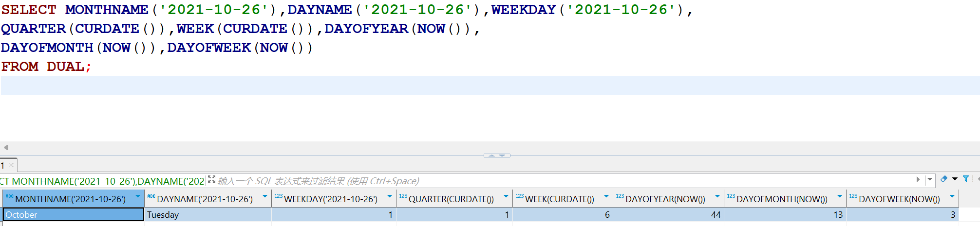Viewport: 980px width, 226px height.
Task: Apply filter with the play arrow icon
Action: coord(918,180)
